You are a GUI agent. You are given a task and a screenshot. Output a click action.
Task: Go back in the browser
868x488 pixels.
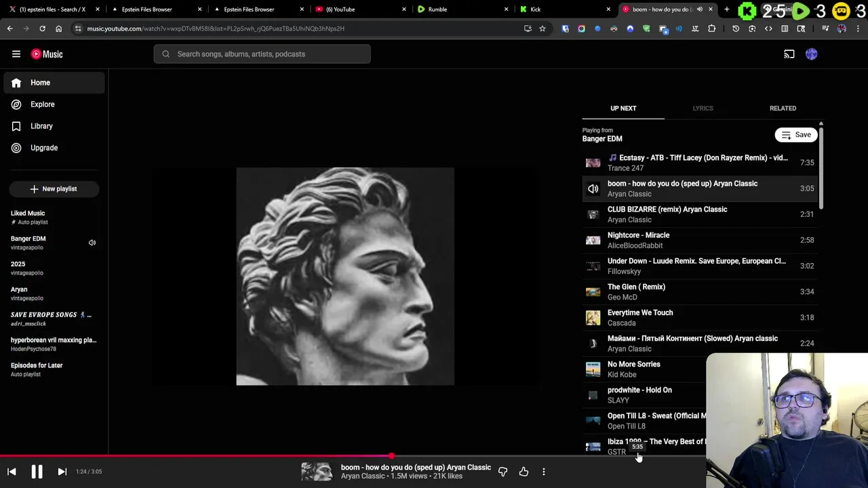[9, 28]
